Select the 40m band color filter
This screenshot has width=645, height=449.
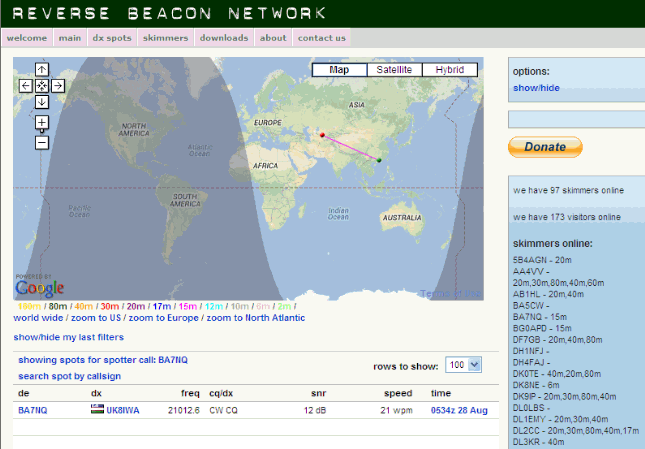click(84, 306)
